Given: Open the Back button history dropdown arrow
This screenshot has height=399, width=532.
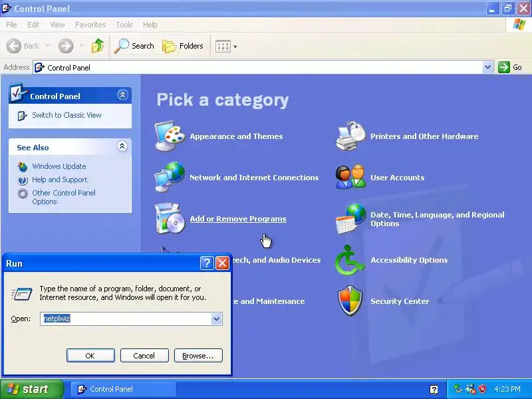Looking at the screenshot, I should (x=47, y=46).
